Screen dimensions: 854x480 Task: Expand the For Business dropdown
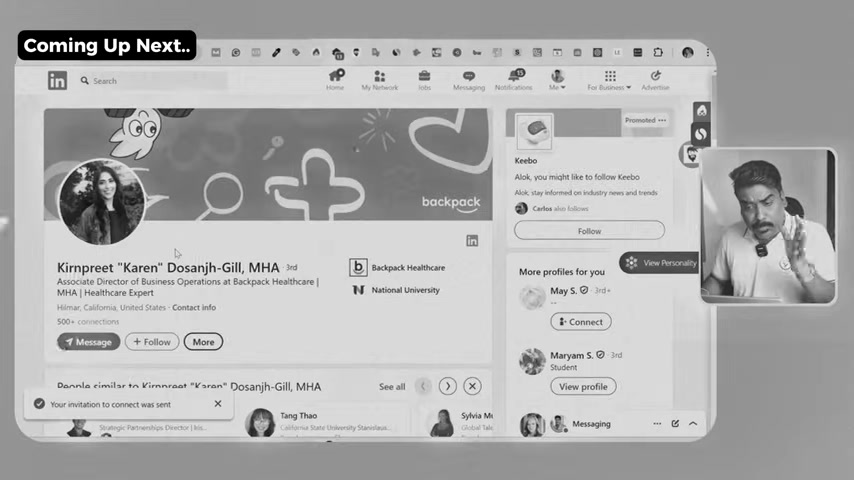[609, 80]
